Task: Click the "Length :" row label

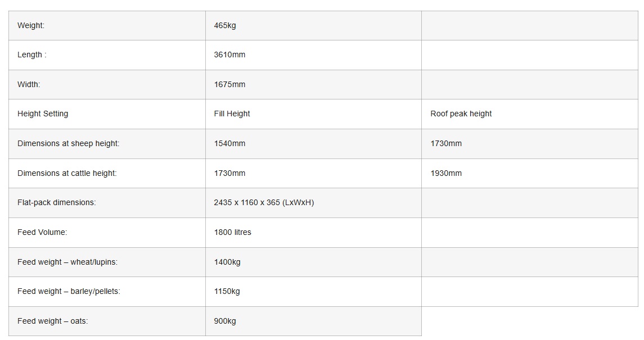Action: click(32, 55)
